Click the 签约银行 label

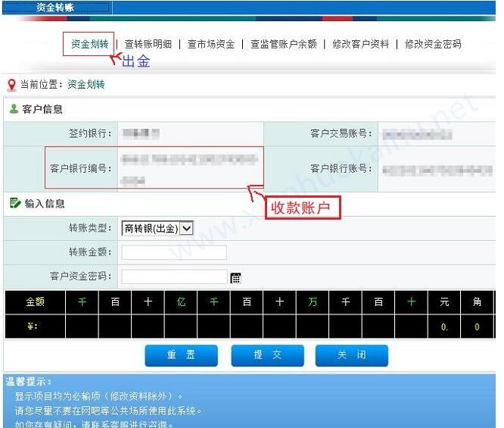90,133
